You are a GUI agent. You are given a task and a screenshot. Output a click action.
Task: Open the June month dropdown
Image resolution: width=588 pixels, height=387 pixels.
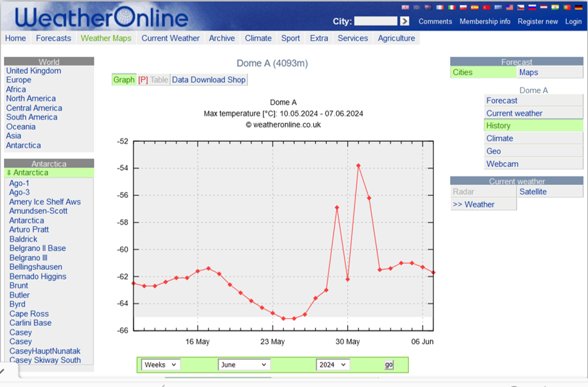(x=244, y=364)
